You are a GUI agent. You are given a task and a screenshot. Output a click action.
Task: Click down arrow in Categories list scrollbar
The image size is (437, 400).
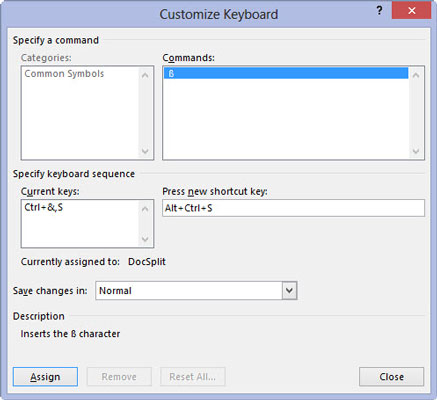pyautogui.click(x=145, y=151)
